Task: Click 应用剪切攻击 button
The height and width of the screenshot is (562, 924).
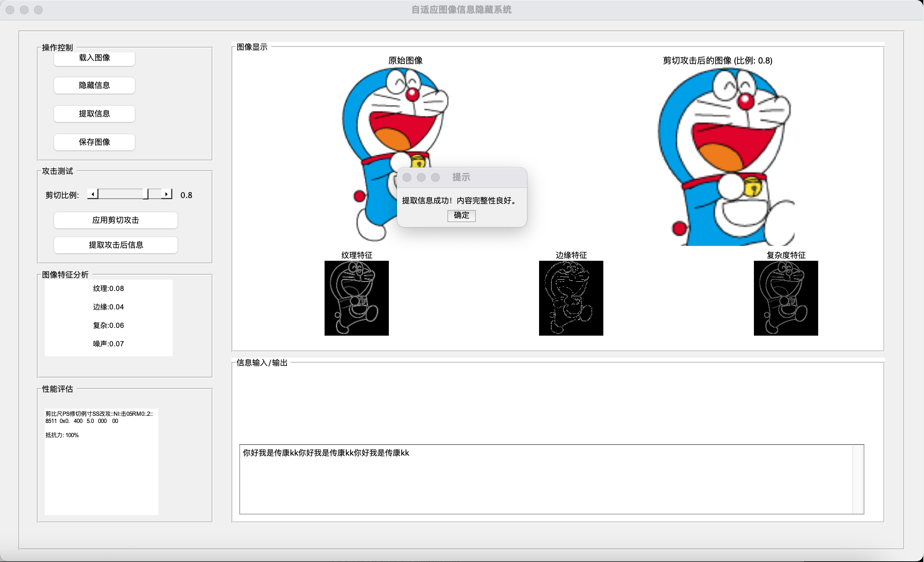Action: 115,220
